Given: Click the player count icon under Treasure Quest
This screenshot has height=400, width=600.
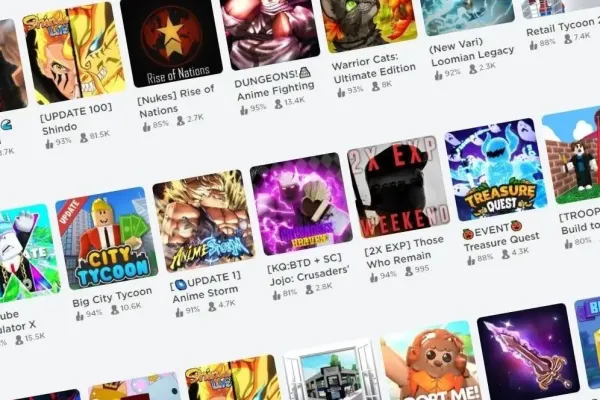Looking at the screenshot, I should point(506,254).
